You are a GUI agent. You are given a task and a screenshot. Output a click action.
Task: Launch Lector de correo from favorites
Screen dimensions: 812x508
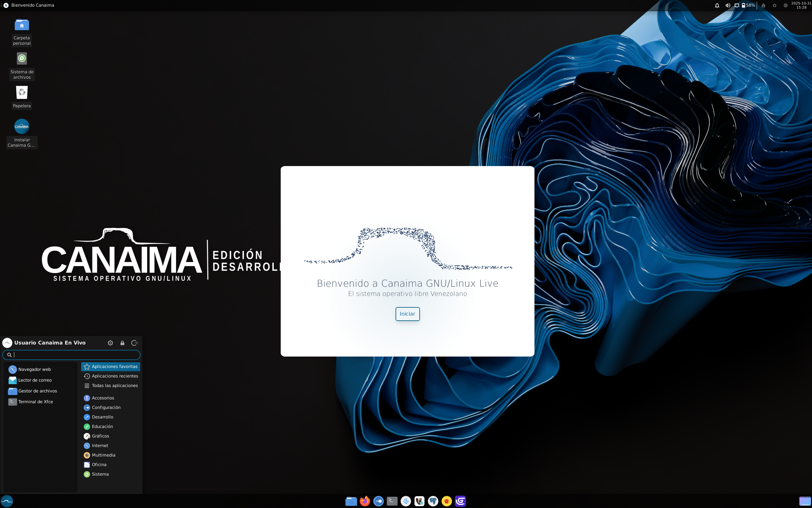click(x=41, y=380)
